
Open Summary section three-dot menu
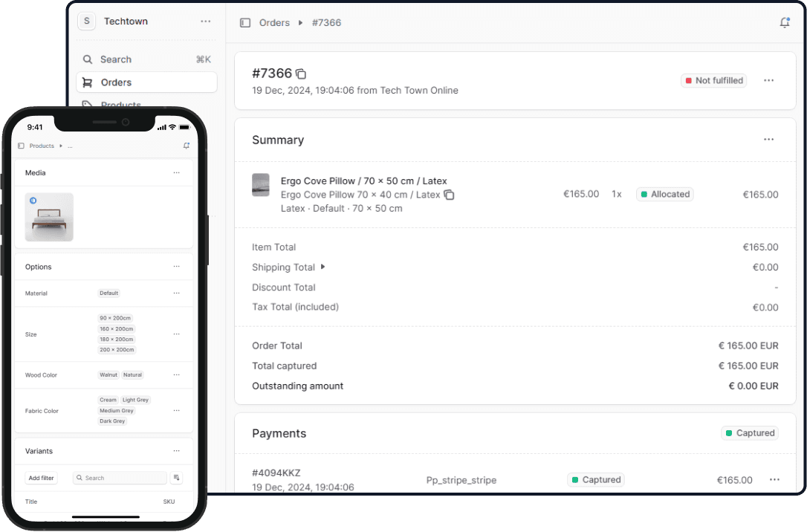tap(768, 140)
